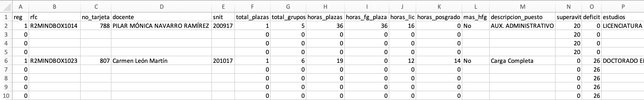The image size is (644, 100).
Task: Click the superavit header cell
Action: pos(569,17)
